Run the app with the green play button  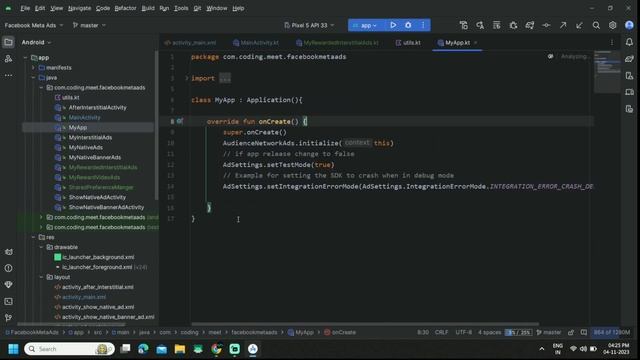tap(393, 25)
